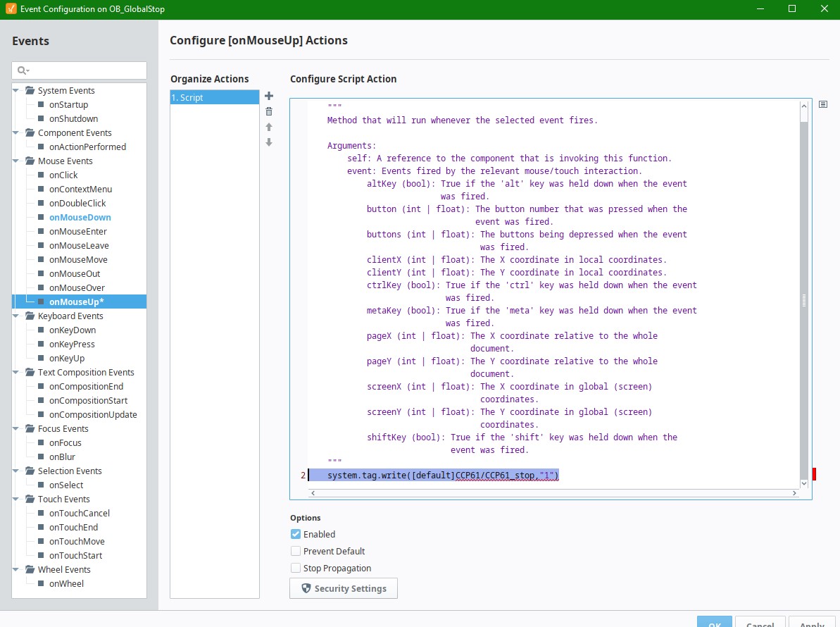
Task: Move action down with arrow icon
Action: tap(269, 142)
